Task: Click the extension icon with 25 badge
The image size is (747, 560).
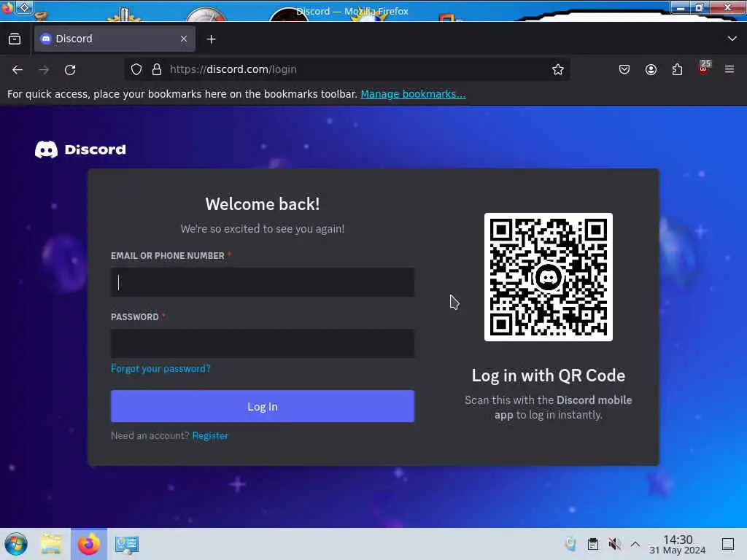Action: (704, 68)
